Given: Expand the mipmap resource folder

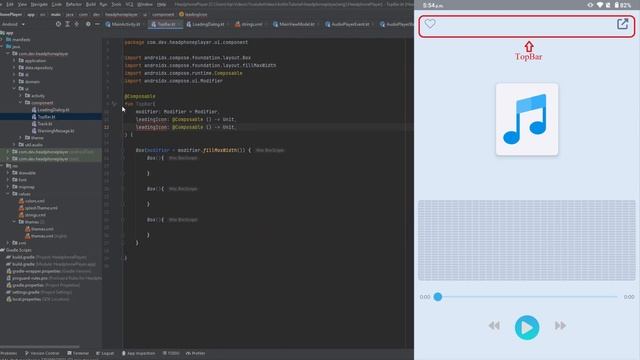Looking at the screenshot, I should click(x=8, y=187).
